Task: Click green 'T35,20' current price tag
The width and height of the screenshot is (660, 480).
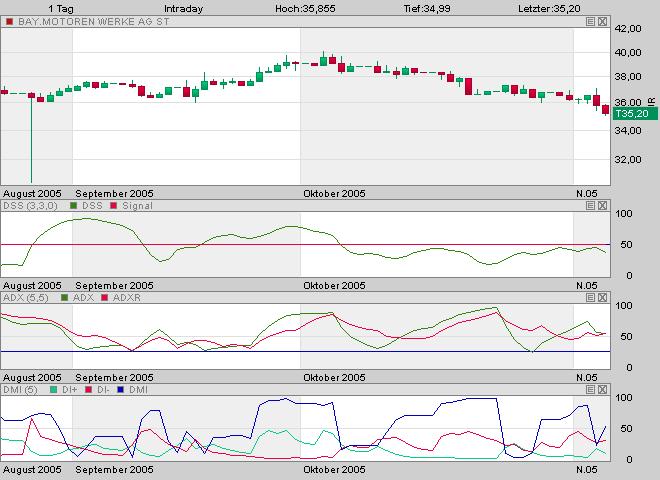Action: [x=635, y=114]
